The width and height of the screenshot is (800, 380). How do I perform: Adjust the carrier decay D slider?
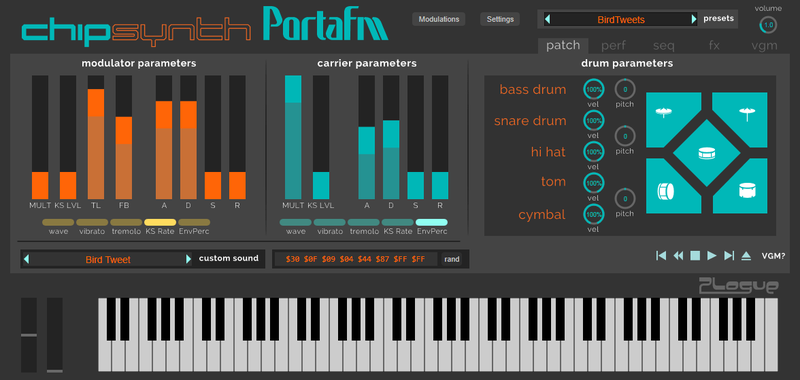pyautogui.click(x=391, y=137)
